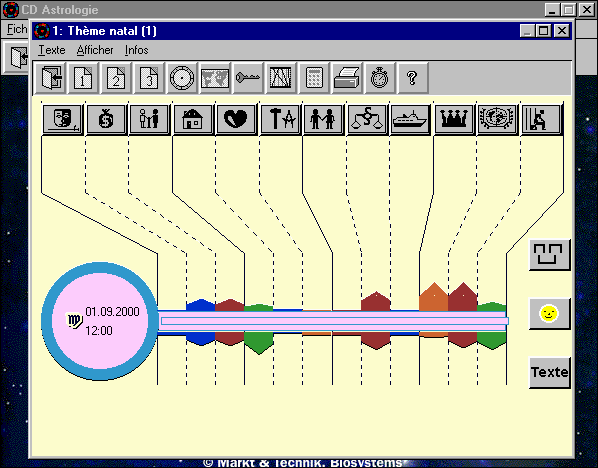The height and width of the screenshot is (468, 598).
Task: Select the ship house icon
Action: (410, 119)
